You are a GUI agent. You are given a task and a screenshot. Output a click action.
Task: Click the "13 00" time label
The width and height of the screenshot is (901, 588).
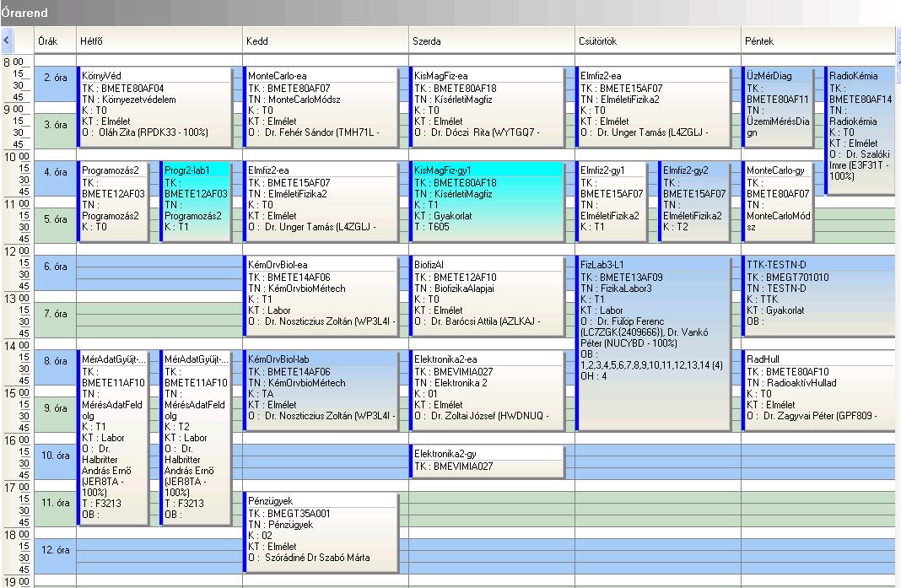coord(17,298)
